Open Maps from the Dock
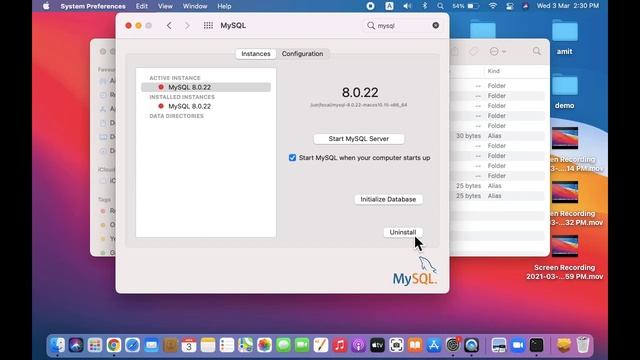The width and height of the screenshot is (640, 360). [245, 345]
